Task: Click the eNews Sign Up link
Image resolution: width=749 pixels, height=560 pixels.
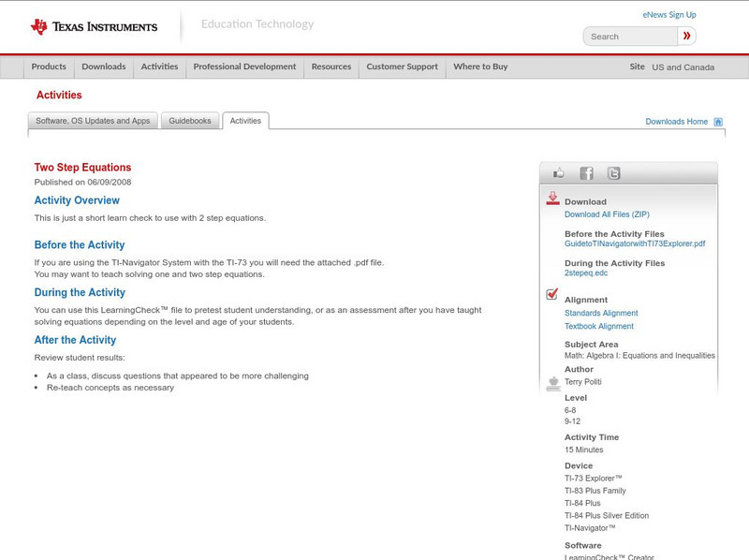Action: coord(668,15)
